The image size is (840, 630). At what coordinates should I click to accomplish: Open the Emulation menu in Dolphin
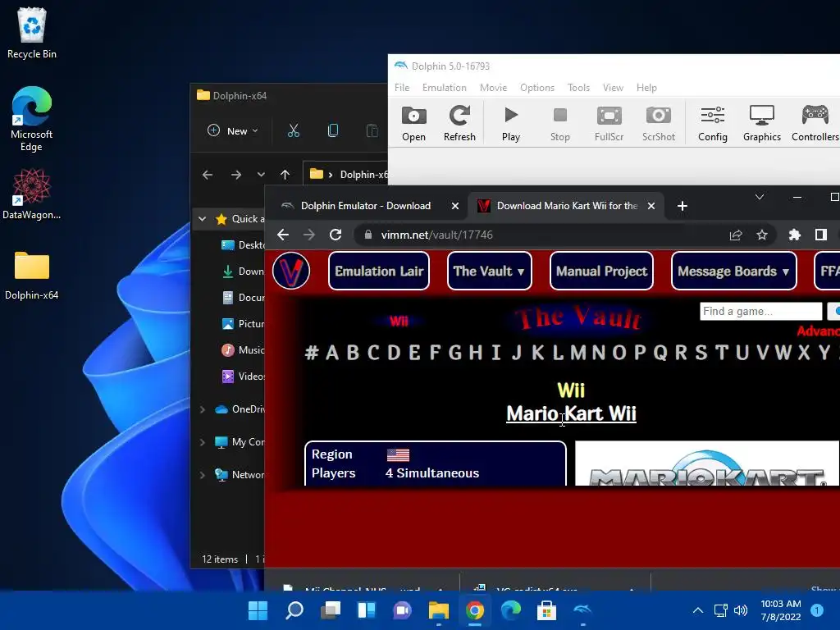[x=444, y=87]
